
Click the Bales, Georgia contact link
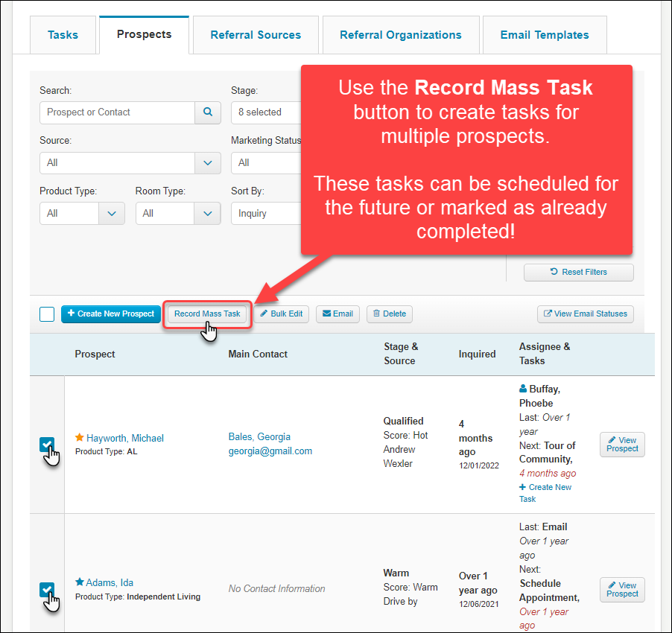[x=259, y=437]
